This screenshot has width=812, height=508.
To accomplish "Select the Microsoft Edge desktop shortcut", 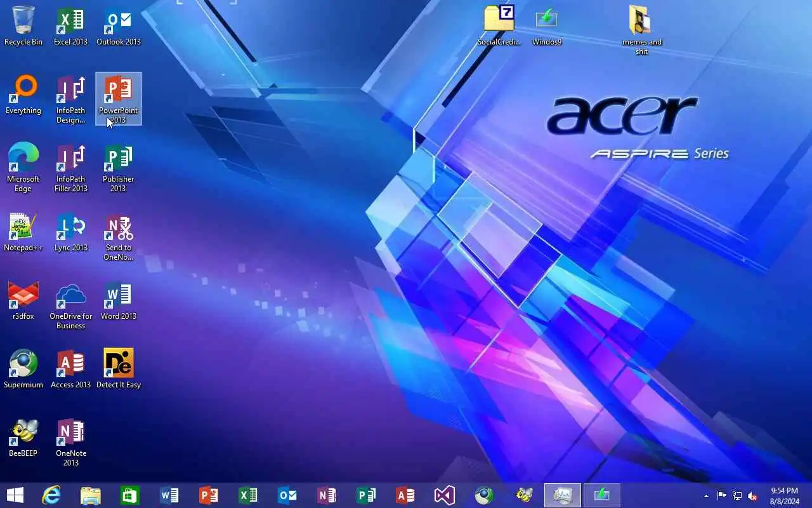I will pyautogui.click(x=23, y=168).
